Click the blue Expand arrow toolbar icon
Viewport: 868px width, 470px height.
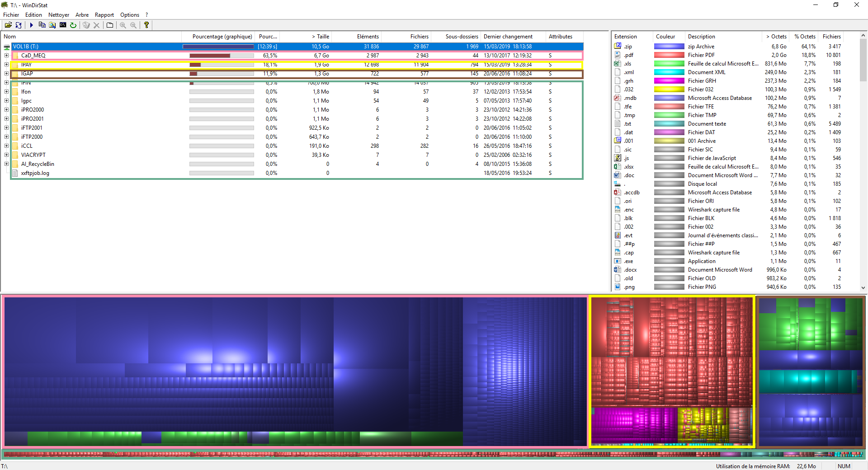point(31,25)
